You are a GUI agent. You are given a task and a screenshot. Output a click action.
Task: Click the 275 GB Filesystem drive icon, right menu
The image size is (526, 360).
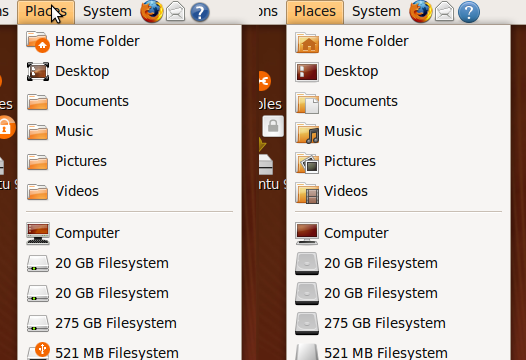coord(307,323)
